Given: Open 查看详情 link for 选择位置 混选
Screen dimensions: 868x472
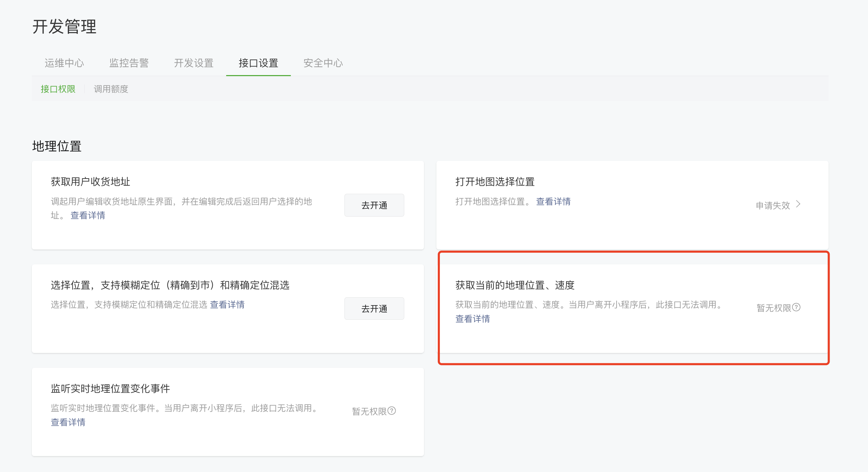Looking at the screenshot, I should click(x=227, y=305).
